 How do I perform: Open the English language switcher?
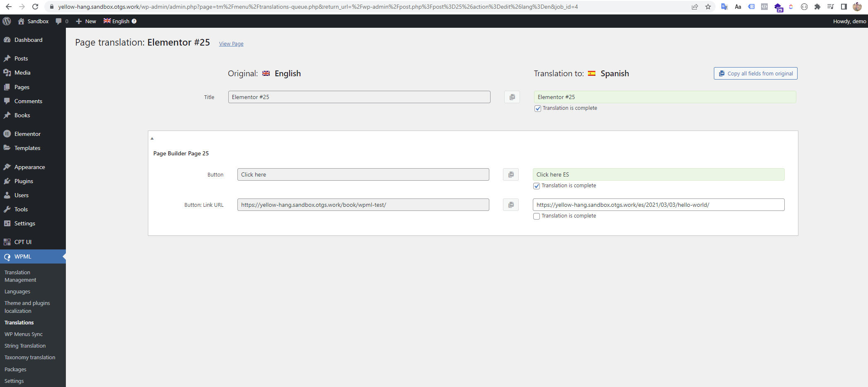[x=116, y=21]
